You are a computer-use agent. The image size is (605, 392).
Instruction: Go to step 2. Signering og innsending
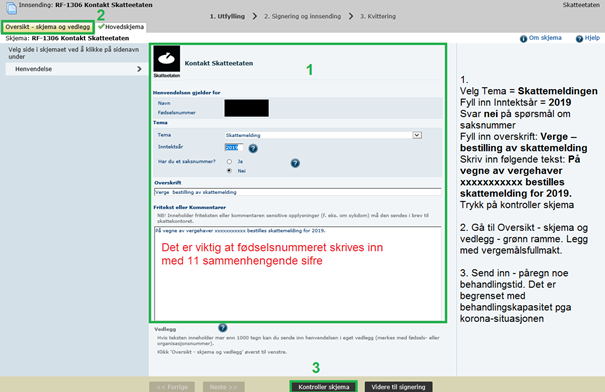click(302, 16)
